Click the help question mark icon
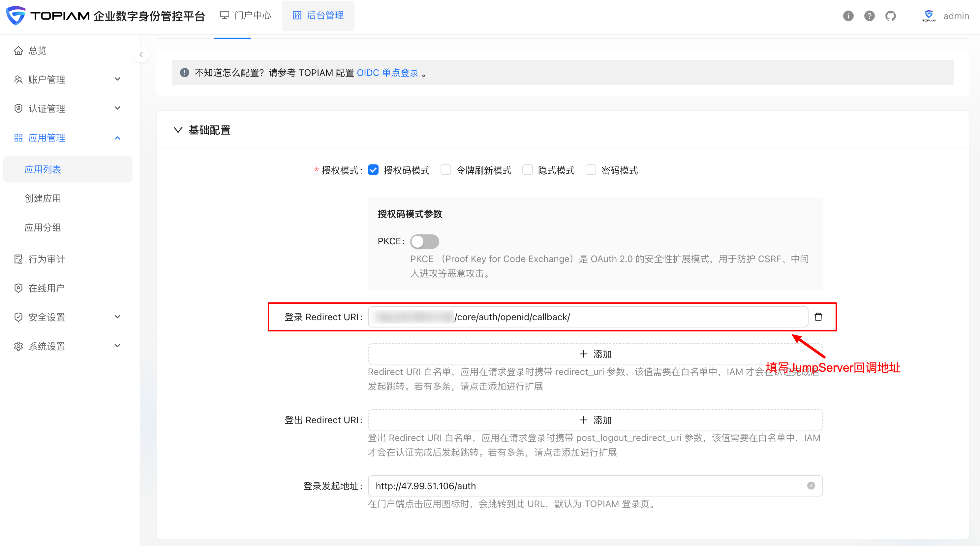Viewport: 980px width, 546px height. pyautogui.click(x=869, y=16)
